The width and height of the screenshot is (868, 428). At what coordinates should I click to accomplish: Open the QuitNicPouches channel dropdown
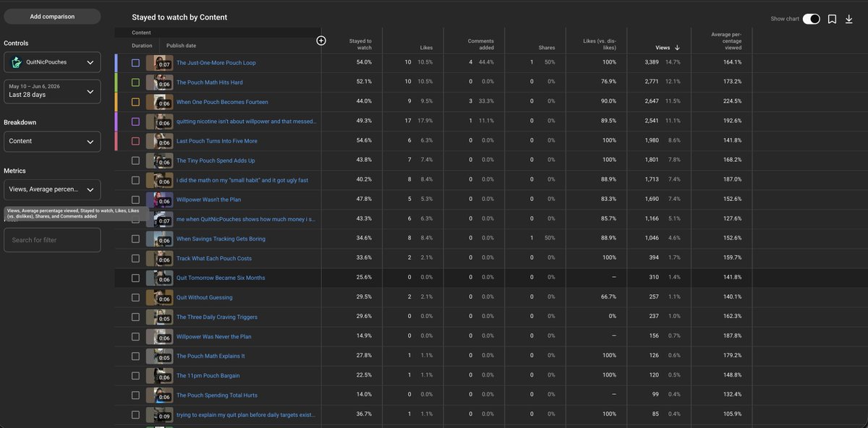(x=52, y=62)
